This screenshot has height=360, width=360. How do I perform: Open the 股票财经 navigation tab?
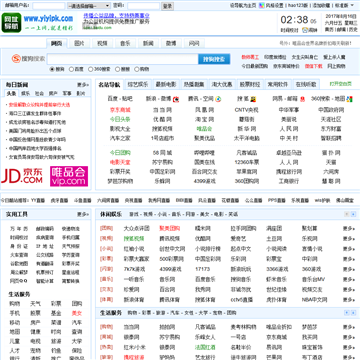coord(250,84)
